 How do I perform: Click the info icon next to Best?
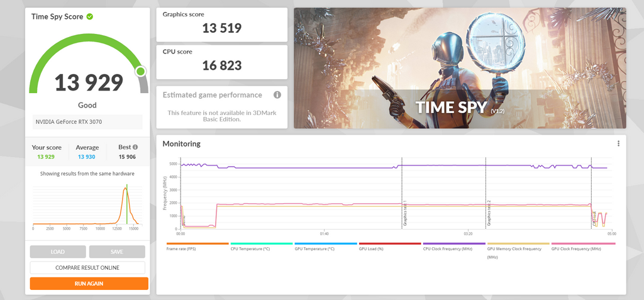coord(135,147)
